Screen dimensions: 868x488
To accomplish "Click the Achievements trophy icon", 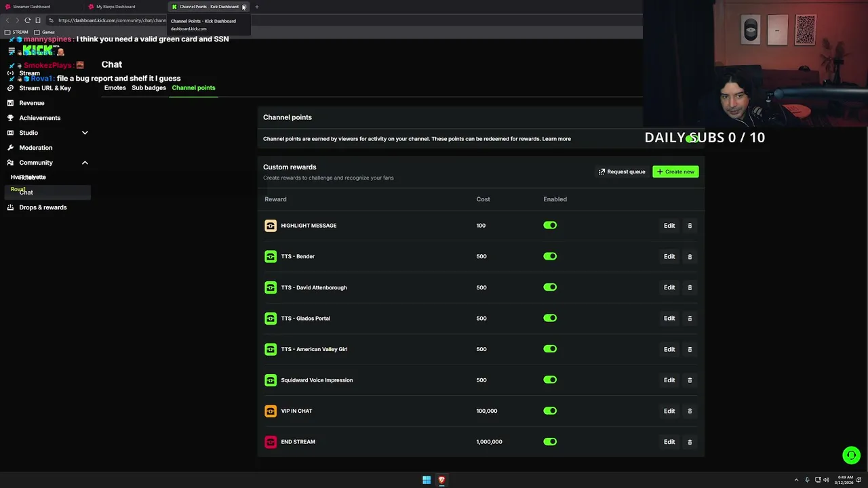I will 10,118.
